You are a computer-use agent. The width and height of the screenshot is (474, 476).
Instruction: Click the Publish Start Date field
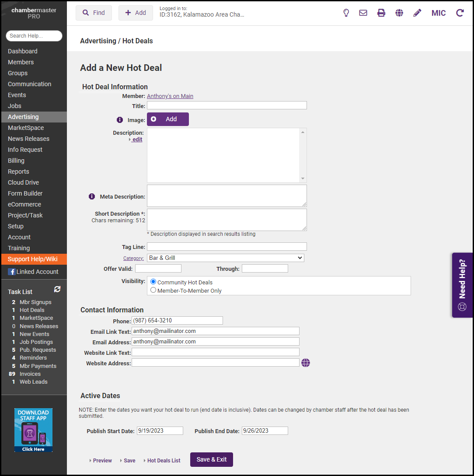[160, 431]
